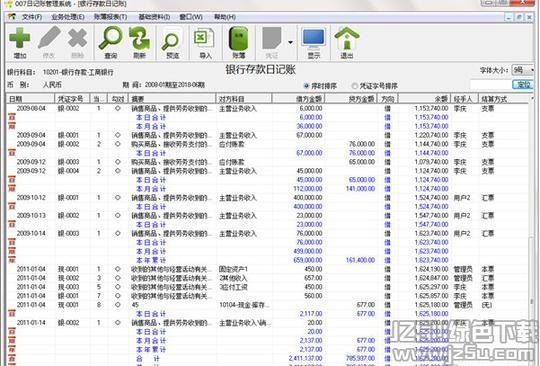
Task: Click the Excel 导入 import icon
Action: pyautogui.click(x=204, y=39)
